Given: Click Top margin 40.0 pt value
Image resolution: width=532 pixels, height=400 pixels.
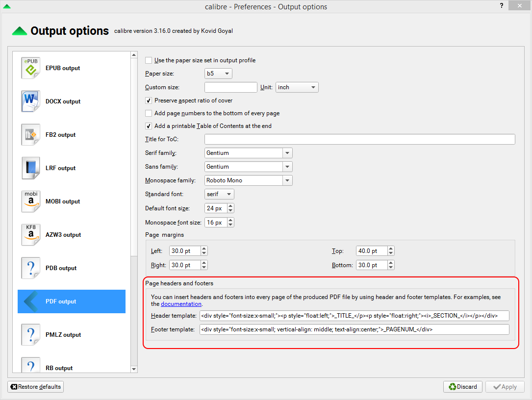Looking at the screenshot, I should pos(372,251).
